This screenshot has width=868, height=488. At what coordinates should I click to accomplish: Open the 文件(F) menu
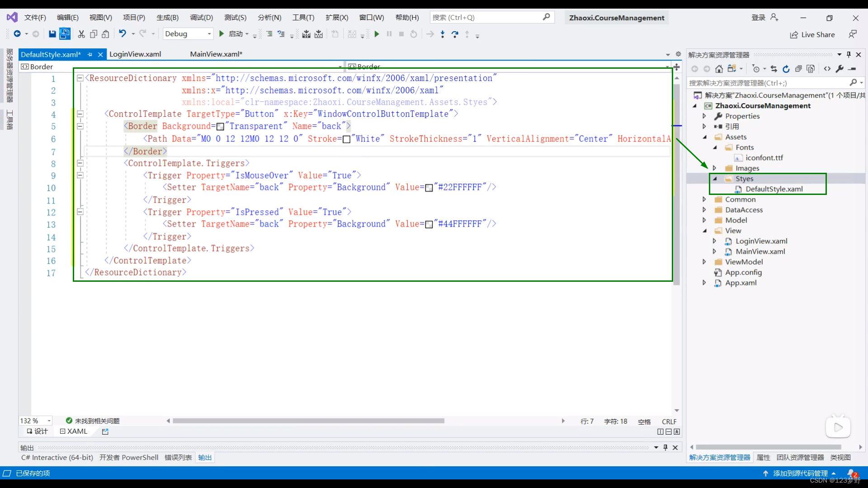tap(35, 17)
